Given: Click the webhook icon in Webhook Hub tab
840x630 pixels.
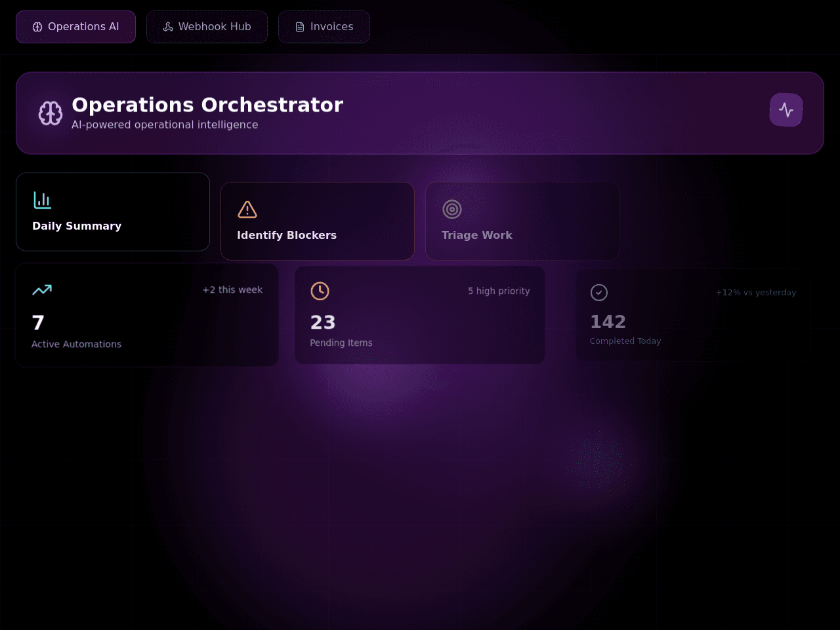Looking at the screenshot, I should pos(168,27).
